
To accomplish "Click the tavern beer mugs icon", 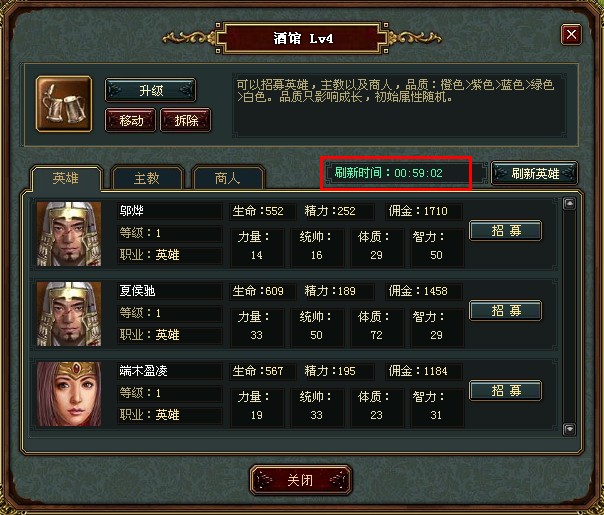I will 64,104.
